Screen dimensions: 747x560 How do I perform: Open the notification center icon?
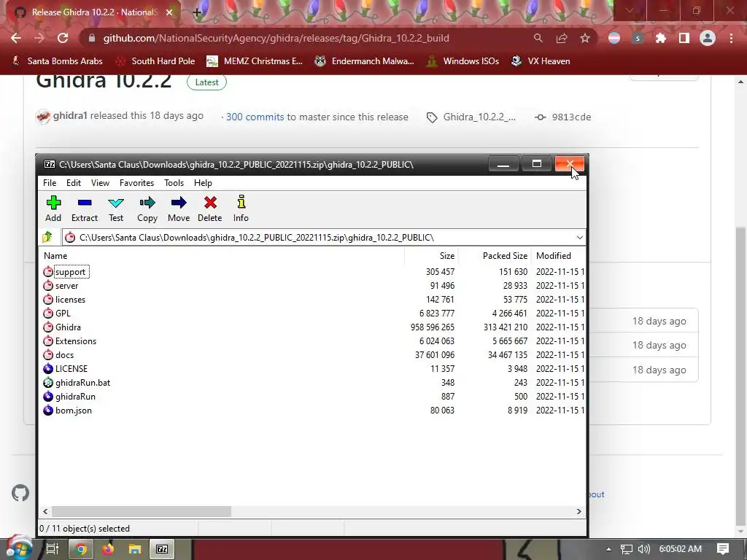[723, 549]
